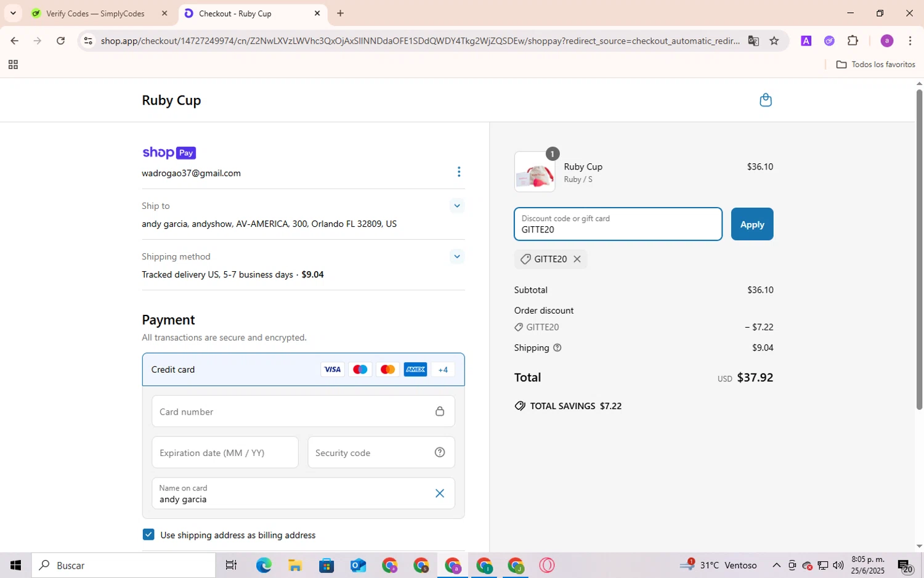Click the Buscar taskbar search box
Viewport: 924px width, 578px height.
tap(124, 565)
